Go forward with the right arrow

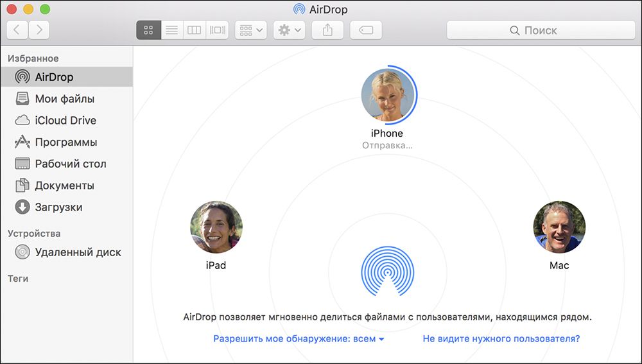[x=39, y=30]
